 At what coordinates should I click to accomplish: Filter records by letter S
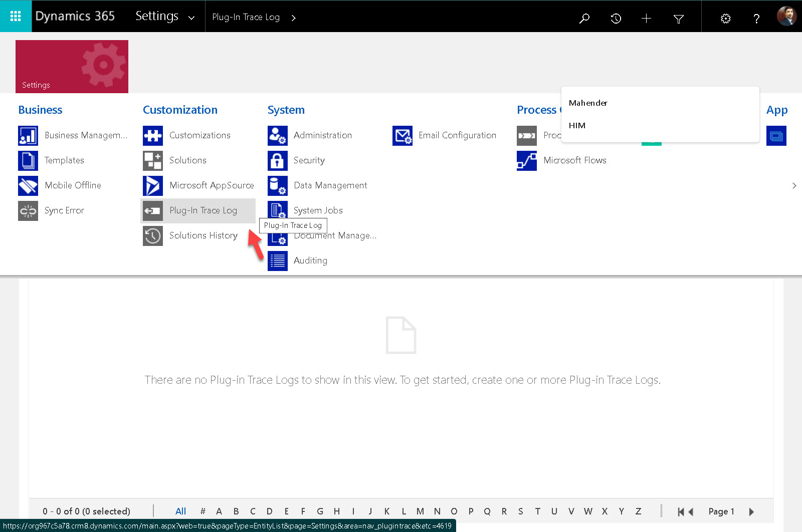(521, 511)
